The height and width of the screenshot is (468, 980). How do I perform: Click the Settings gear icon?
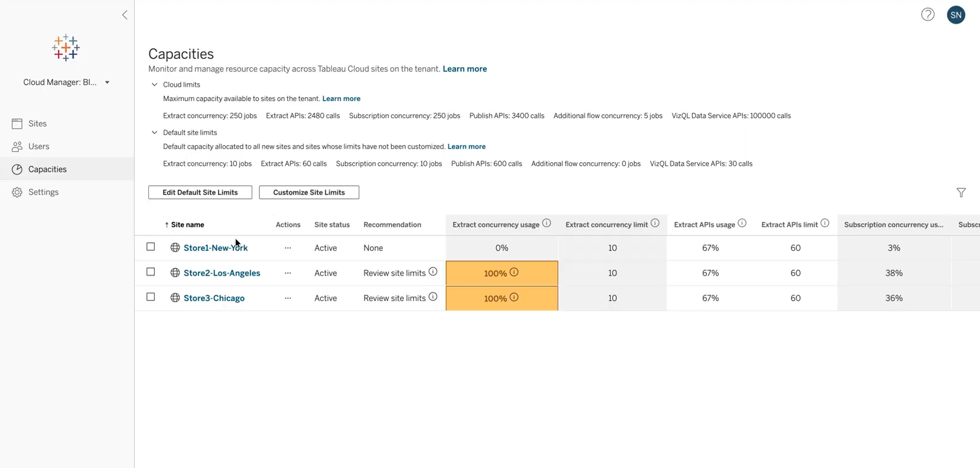[x=17, y=192]
